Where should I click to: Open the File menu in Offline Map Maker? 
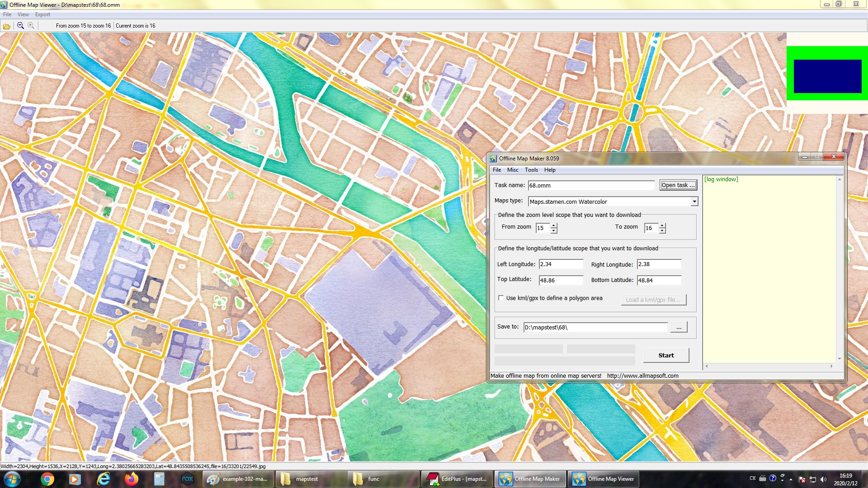(497, 170)
